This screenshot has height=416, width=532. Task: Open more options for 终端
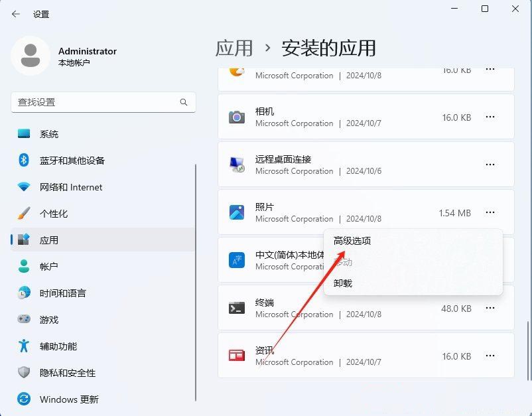tap(490, 308)
